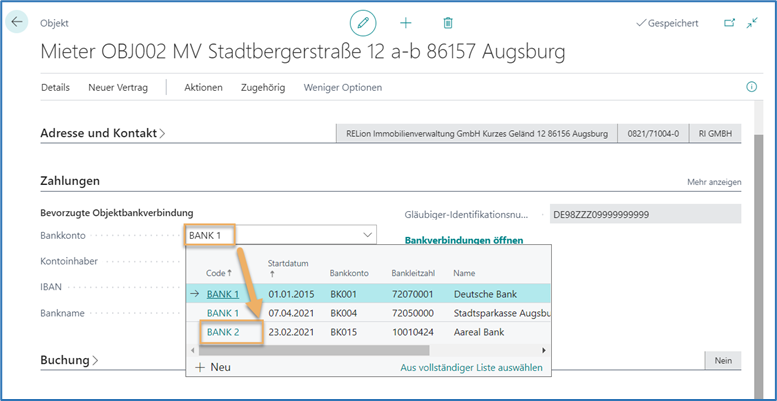The height and width of the screenshot is (401, 777).
Task: Open the Details menu
Action: pyautogui.click(x=55, y=87)
